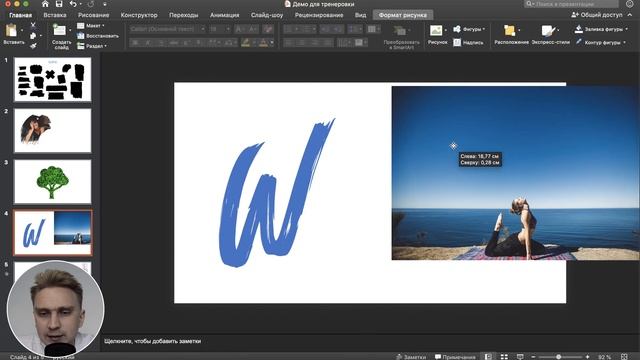Viewport: 640px width, 360px height.
Task: Click the Cut scissors icon
Action: (33, 25)
